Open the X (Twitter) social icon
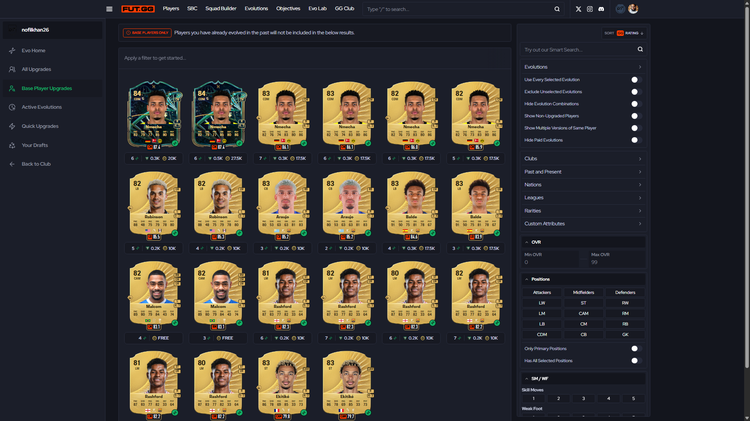Screen dimensions: 750x421 pos(578,9)
